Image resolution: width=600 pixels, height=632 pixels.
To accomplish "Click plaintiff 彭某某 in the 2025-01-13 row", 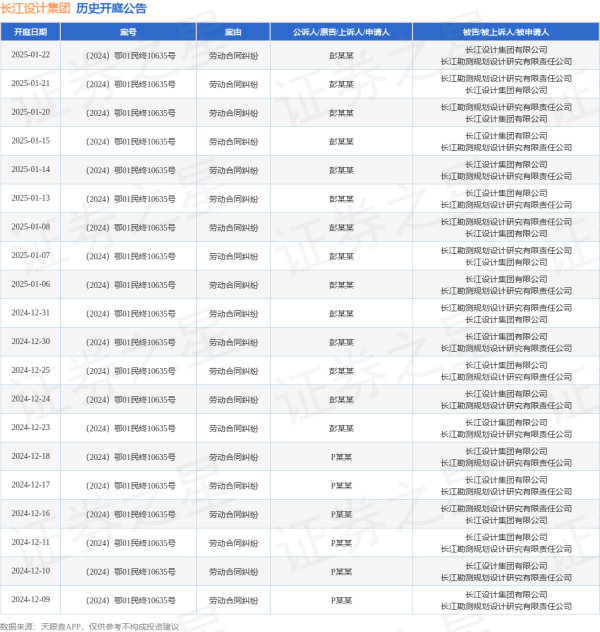I will point(341,199).
